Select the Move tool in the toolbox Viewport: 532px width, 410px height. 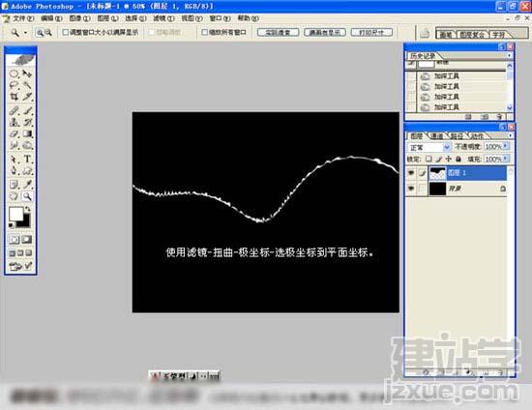[27, 73]
